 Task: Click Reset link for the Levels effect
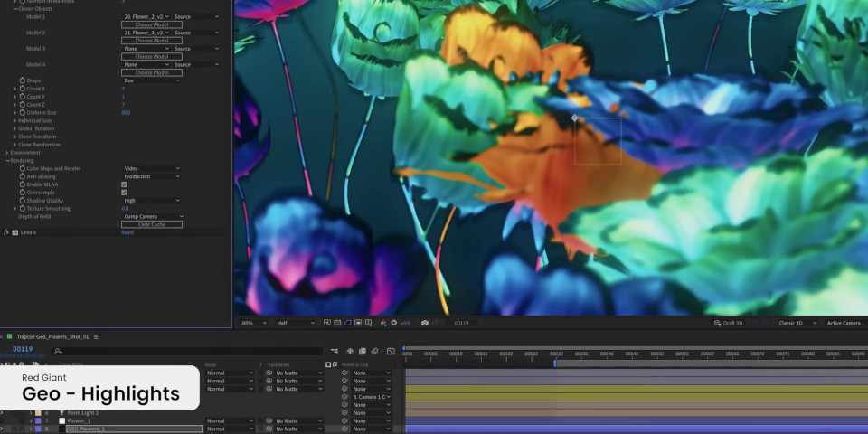pyautogui.click(x=127, y=232)
